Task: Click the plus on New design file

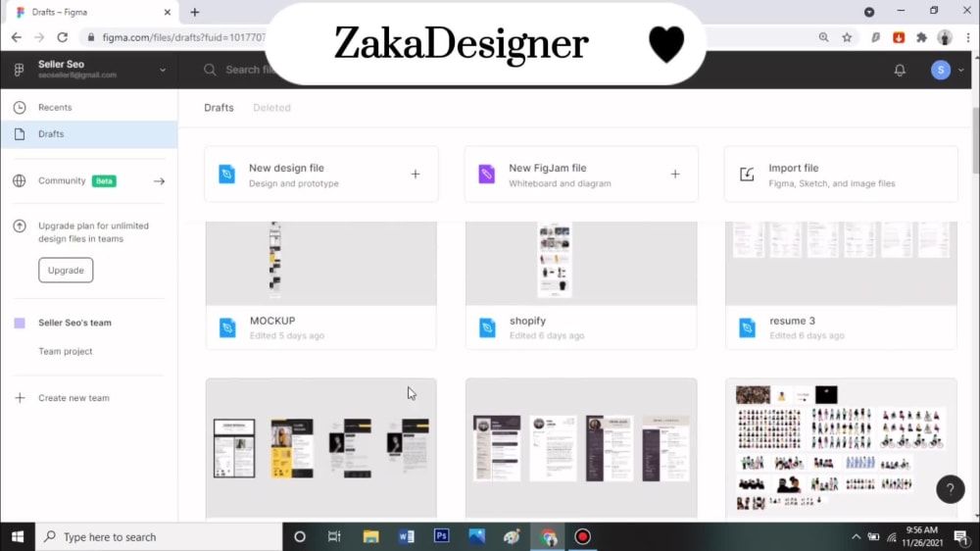Action: point(415,174)
